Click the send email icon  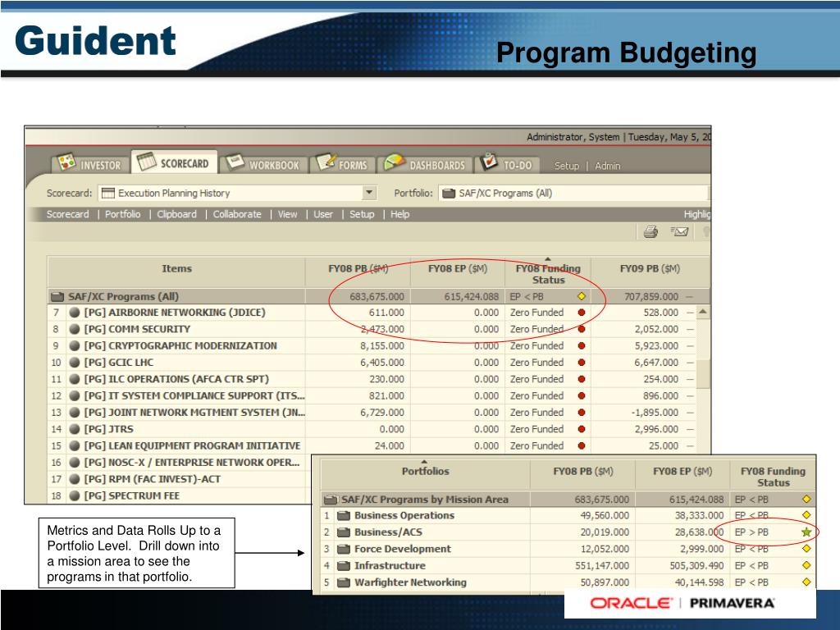[679, 231]
